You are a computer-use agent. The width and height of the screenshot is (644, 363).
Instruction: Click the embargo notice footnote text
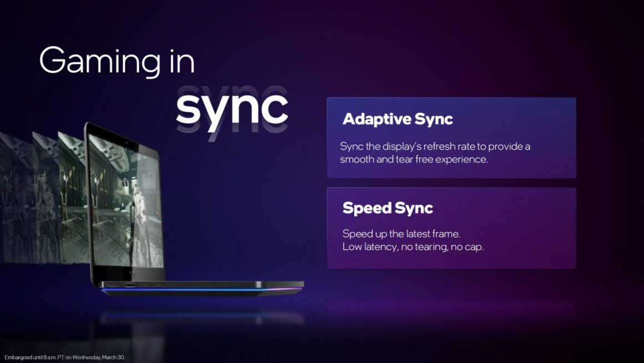(64, 357)
